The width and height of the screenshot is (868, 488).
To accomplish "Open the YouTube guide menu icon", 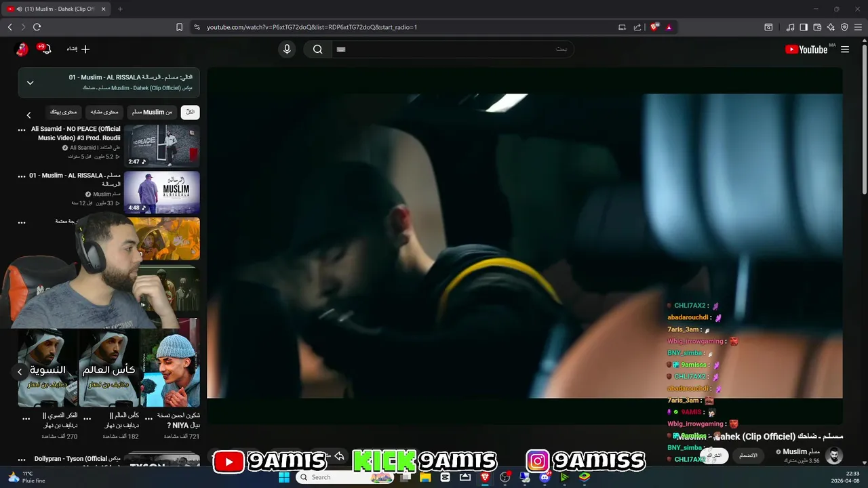I will point(845,49).
